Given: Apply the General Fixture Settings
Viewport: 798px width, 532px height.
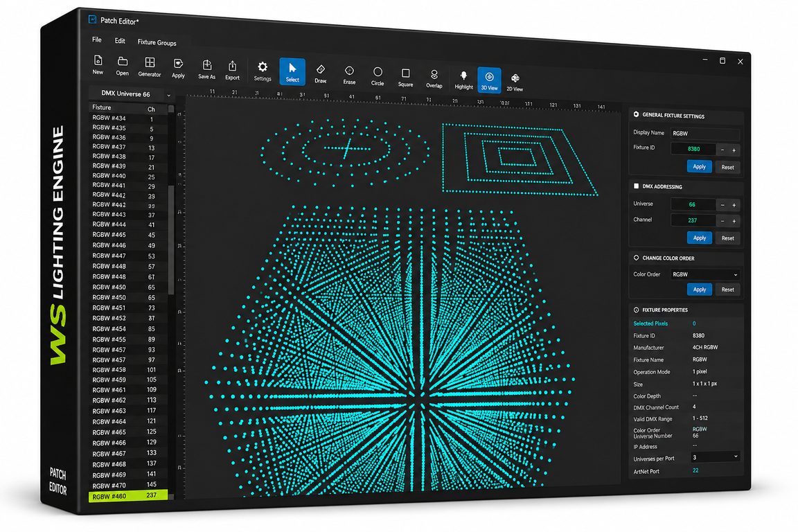Looking at the screenshot, I should (x=699, y=167).
